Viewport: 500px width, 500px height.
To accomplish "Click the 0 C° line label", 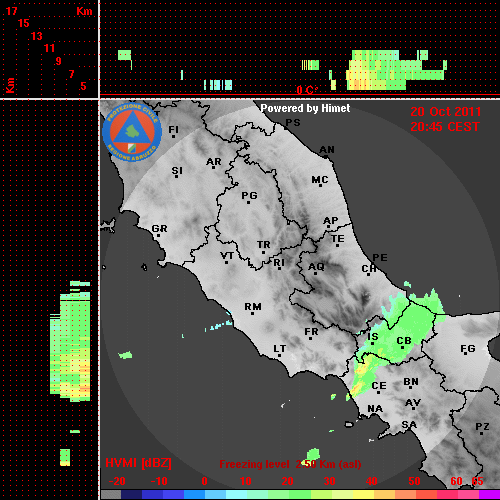I will [307, 90].
